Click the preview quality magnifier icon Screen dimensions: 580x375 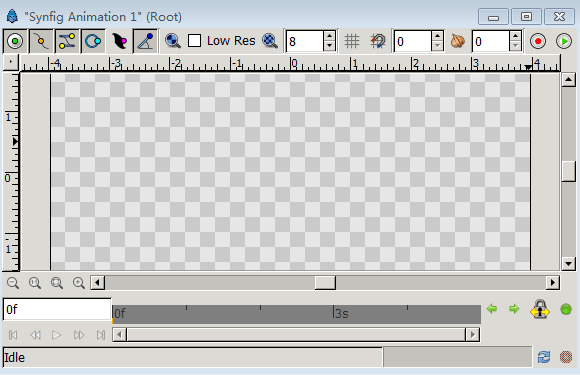click(x=172, y=41)
